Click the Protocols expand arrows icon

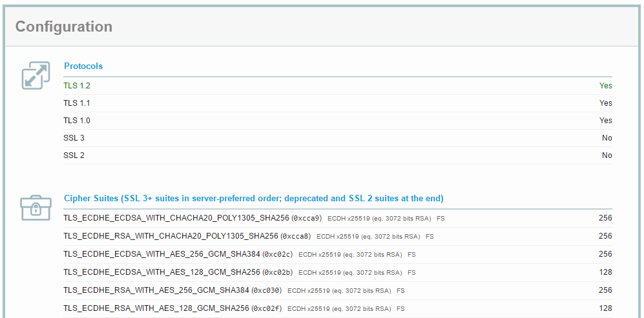(x=36, y=75)
